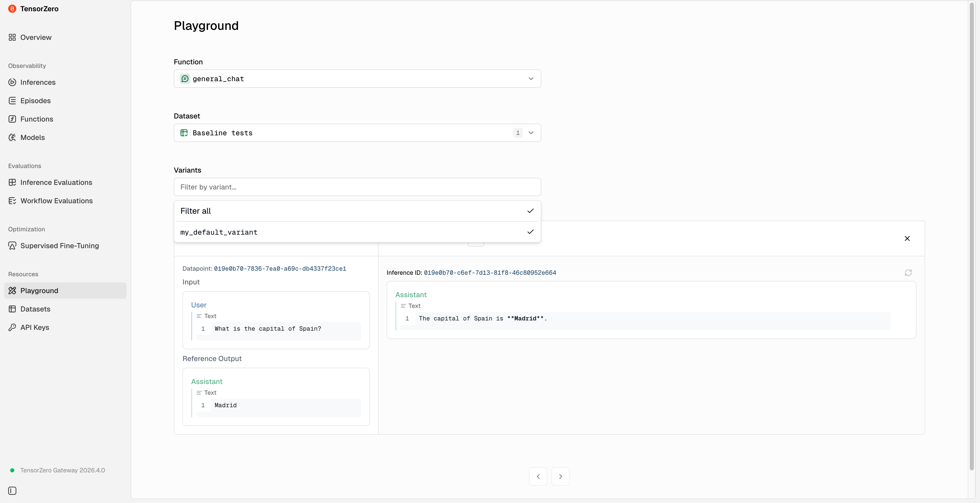Navigate to Functions in the sidebar
980x503 pixels.
[x=36, y=119]
